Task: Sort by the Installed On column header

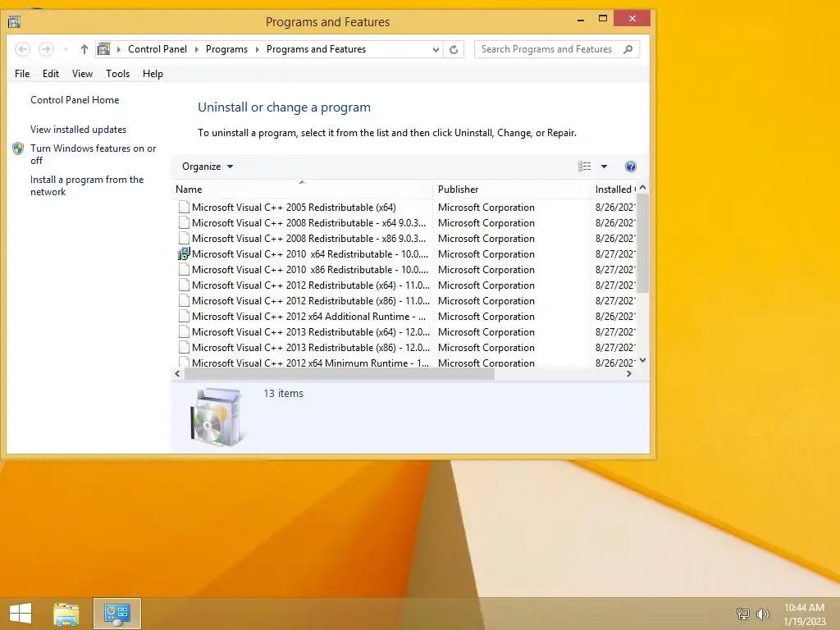Action: tap(614, 189)
